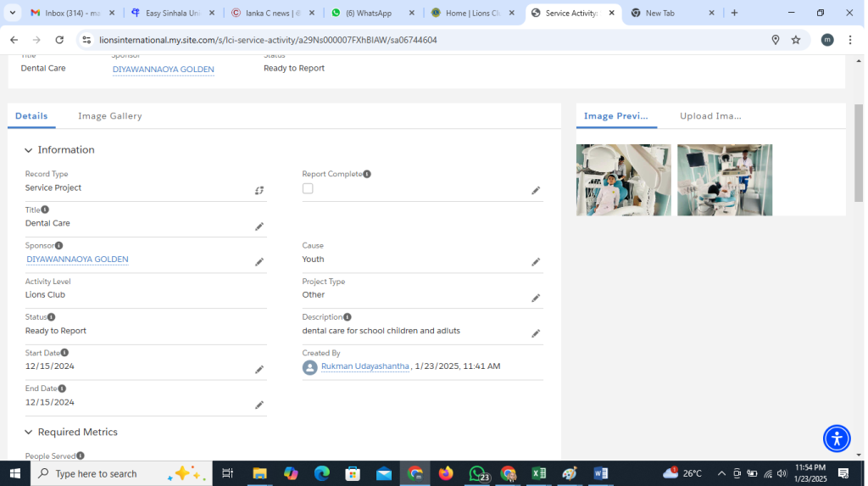
Task: Switch to the Image Gallery tab
Action: click(109, 116)
